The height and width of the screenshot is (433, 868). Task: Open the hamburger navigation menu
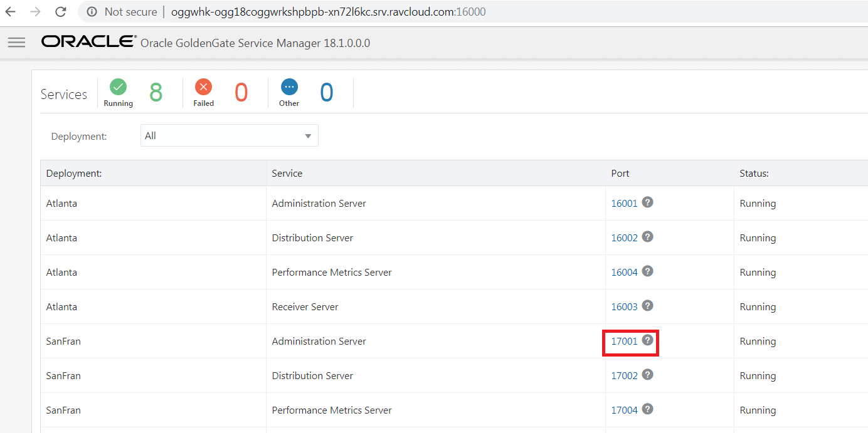[x=16, y=43]
